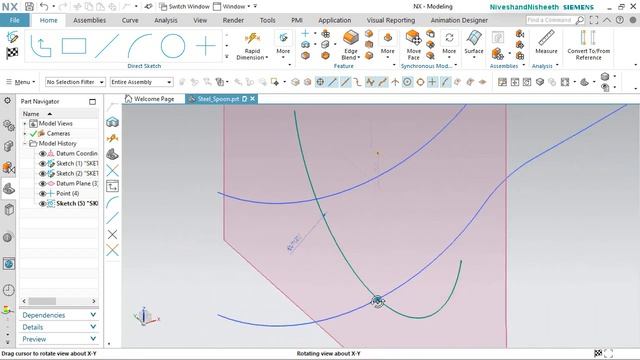Sort by the Name column header
Screen dimensions: 640x360
click(x=59, y=114)
